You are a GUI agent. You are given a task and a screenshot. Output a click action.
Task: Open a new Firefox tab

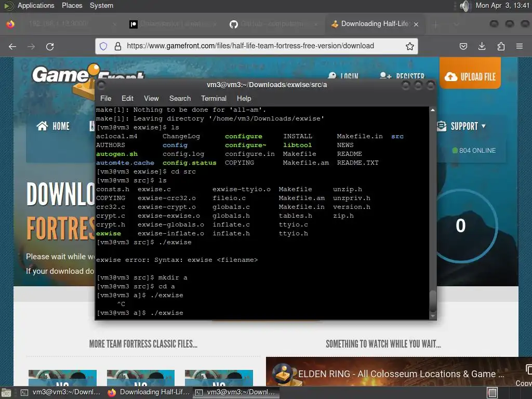point(436,24)
